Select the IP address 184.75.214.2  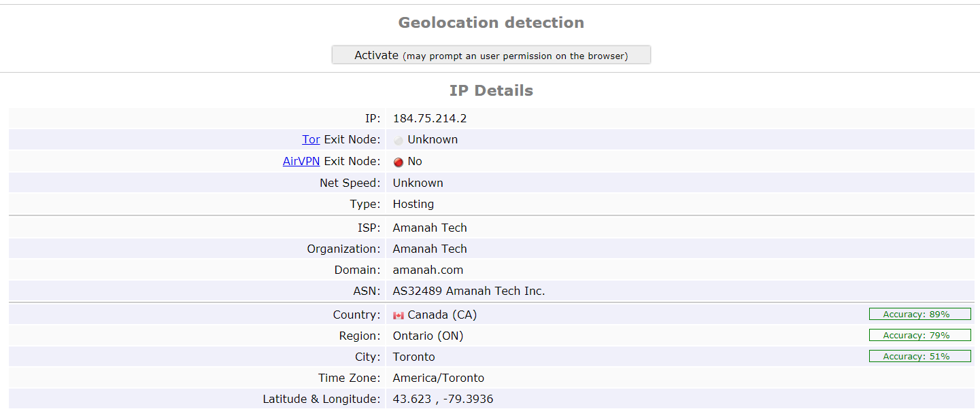430,118
